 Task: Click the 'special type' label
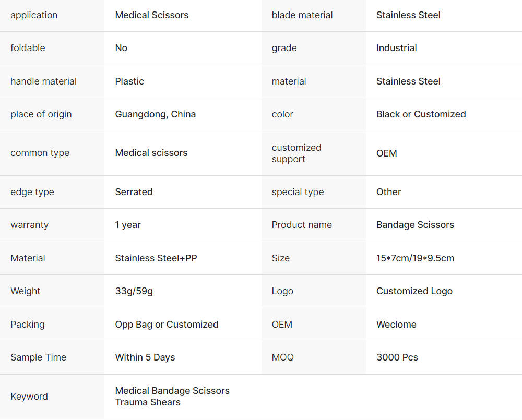click(x=298, y=192)
